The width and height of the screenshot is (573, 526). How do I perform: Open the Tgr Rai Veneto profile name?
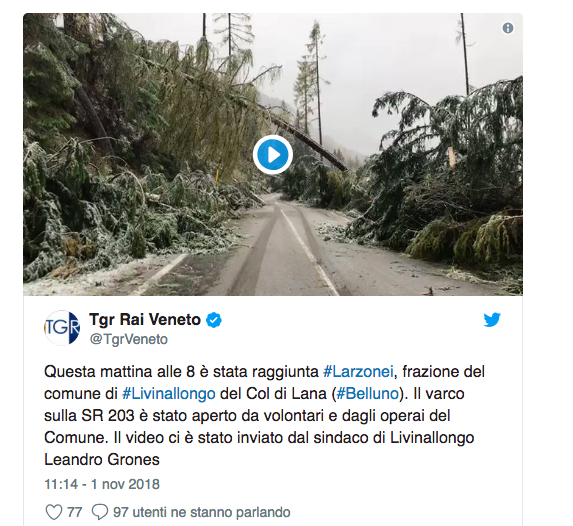(145, 319)
